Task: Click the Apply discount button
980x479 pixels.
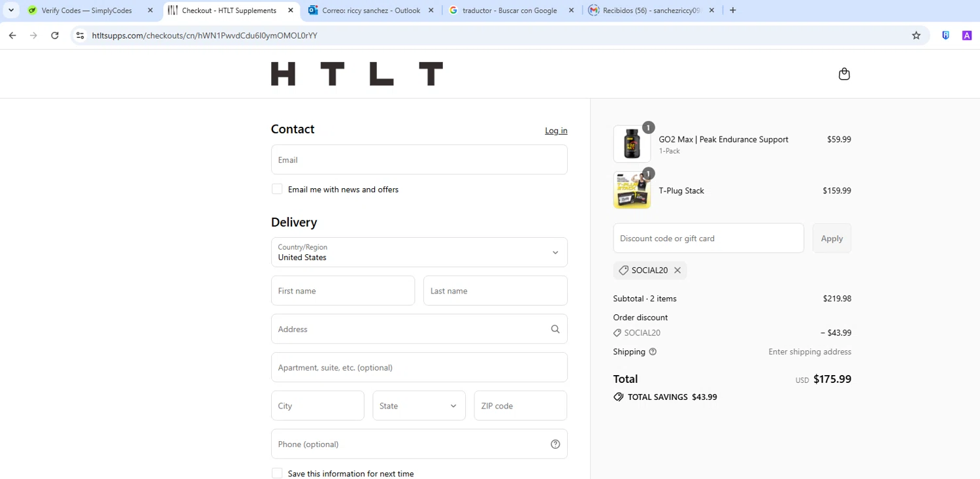Action: (x=832, y=239)
